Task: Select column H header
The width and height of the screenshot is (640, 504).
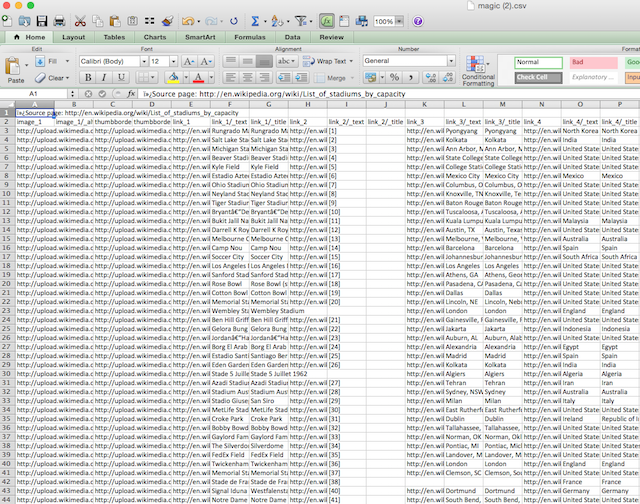Action: click(308, 104)
